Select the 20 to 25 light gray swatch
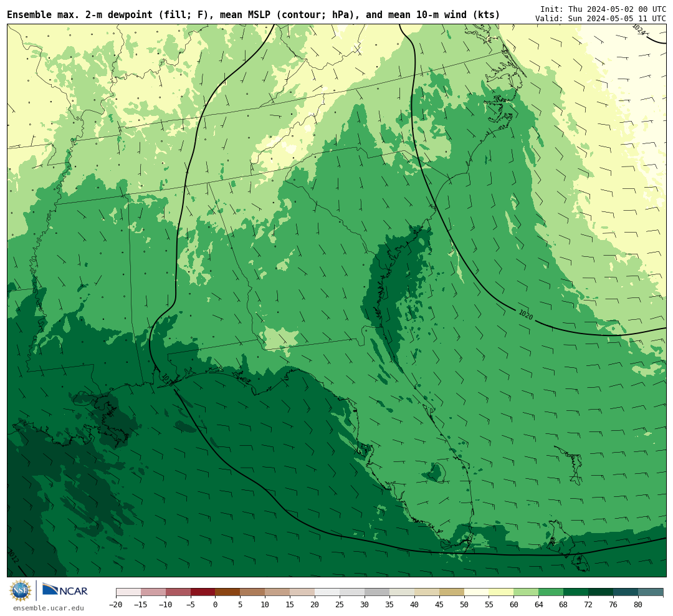Image resolution: width=673 pixels, height=616 pixels. (328, 592)
